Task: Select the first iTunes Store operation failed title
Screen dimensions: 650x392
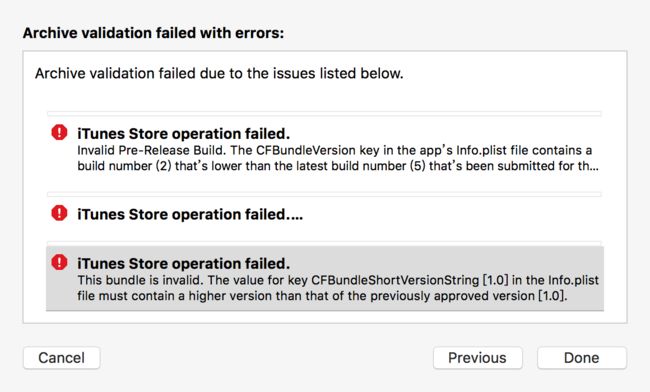Action: point(183,134)
